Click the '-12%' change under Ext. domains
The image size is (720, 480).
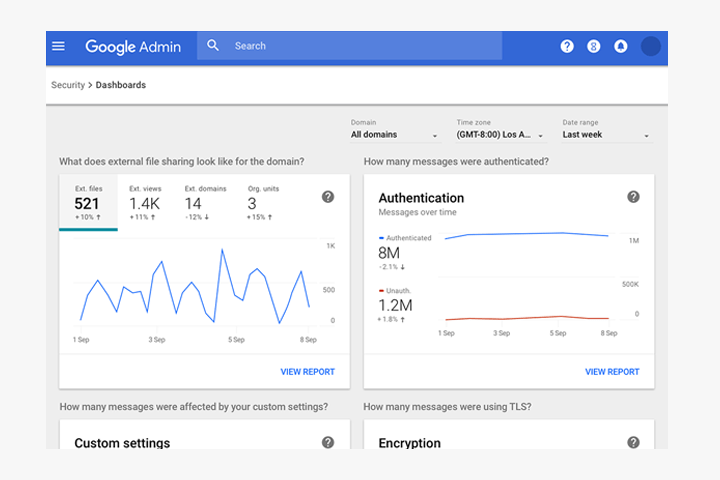pos(197,217)
